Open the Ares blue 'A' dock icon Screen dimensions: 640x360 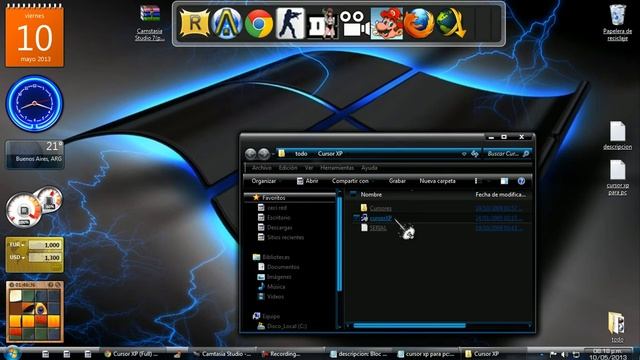(227, 24)
